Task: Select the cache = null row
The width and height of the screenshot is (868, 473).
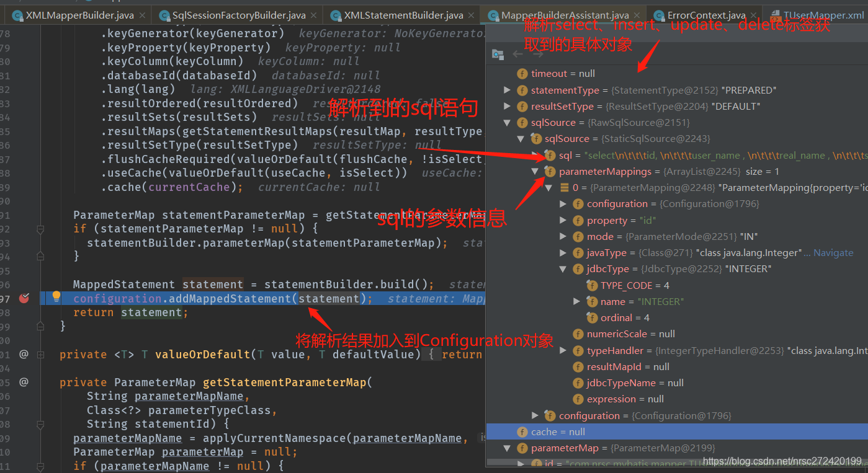Action: coord(677,431)
